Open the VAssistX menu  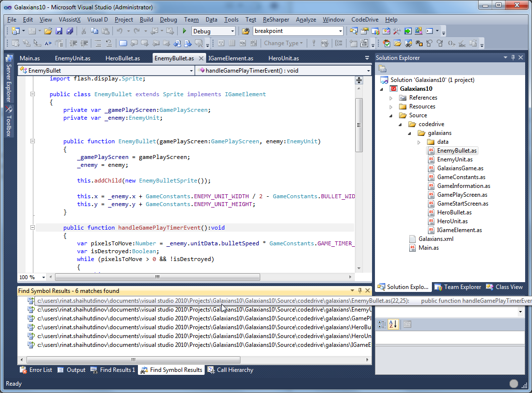tap(70, 20)
